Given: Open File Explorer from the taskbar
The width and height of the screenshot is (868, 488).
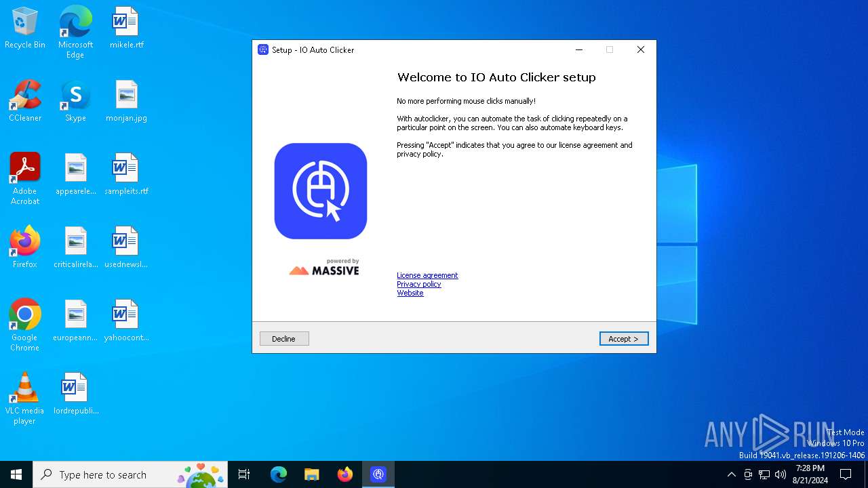Looking at the screenshot, I should [312, 474].
